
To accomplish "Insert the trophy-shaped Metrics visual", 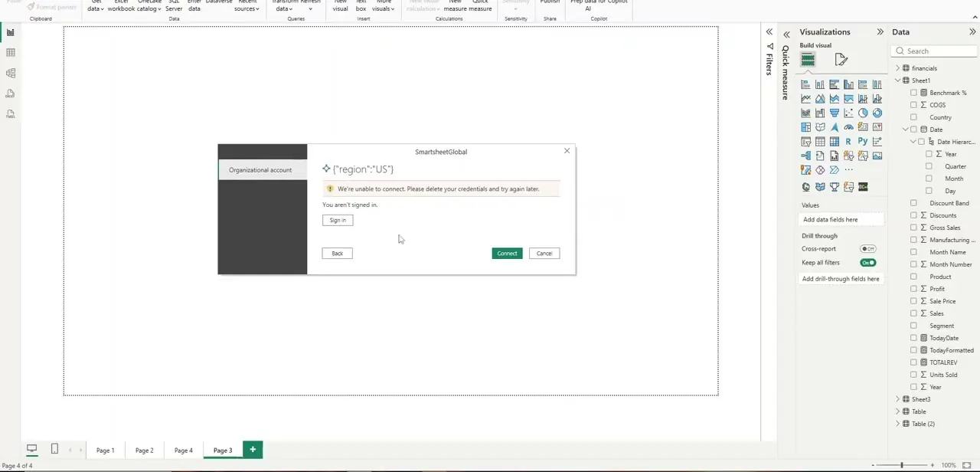I will pos(834,187).
